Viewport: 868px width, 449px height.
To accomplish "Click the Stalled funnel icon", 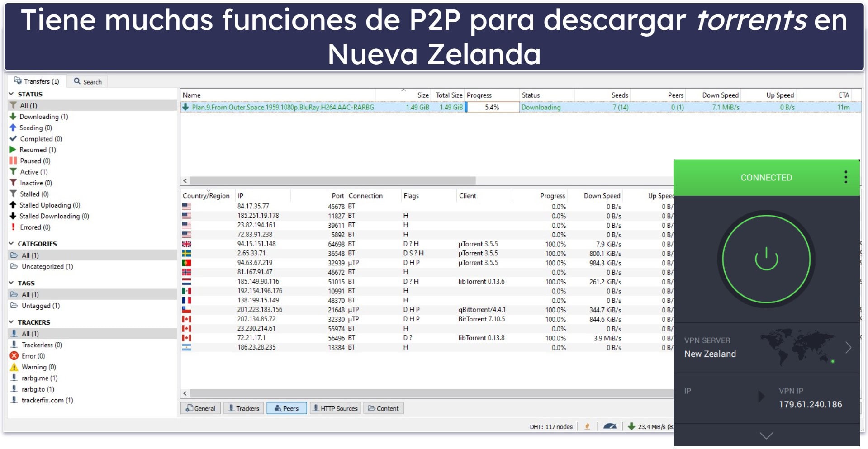I will 13,194.
